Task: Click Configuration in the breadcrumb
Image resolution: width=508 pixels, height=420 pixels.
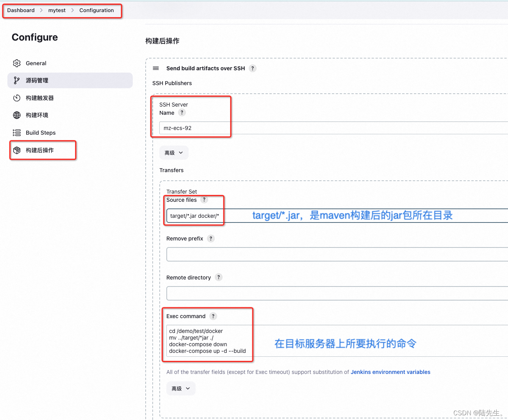Action: click(x=96, y=10)
